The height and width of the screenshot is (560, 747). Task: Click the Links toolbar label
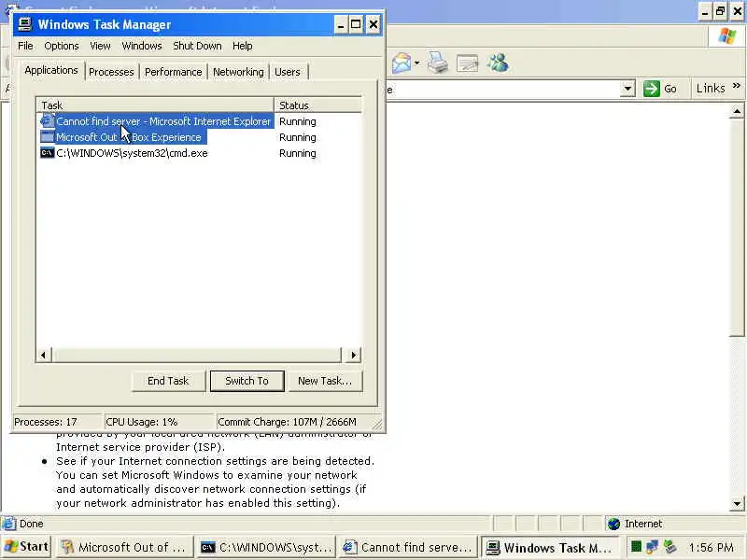tap(711, 88)
